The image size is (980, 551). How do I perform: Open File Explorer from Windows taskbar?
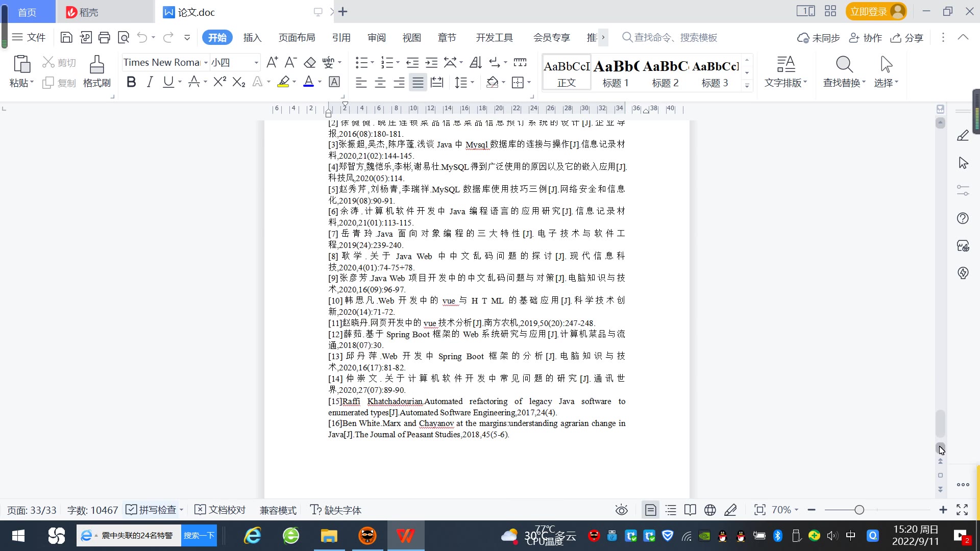pyautogui.click(x=329, y=536)
